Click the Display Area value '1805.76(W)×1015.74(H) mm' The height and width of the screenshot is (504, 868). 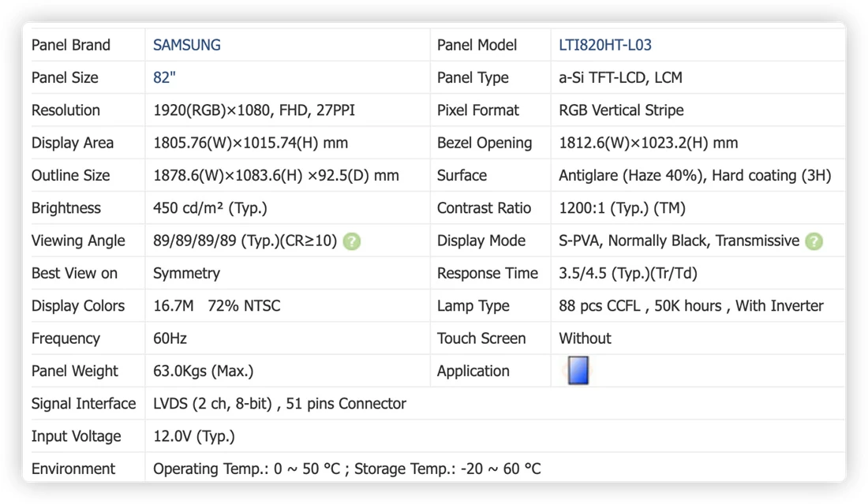point(250,143)
